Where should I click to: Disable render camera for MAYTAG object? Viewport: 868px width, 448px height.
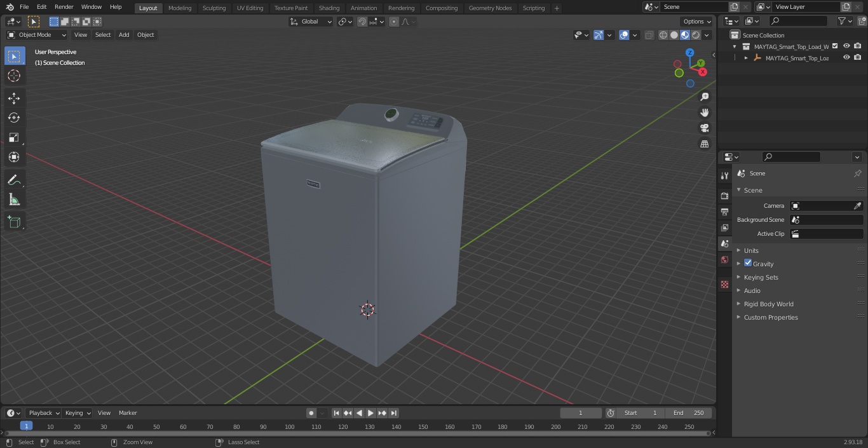[x=858, y=58]
